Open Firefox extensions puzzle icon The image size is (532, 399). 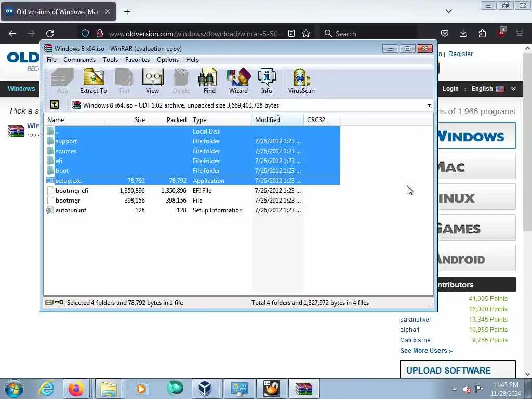[482, 34]
